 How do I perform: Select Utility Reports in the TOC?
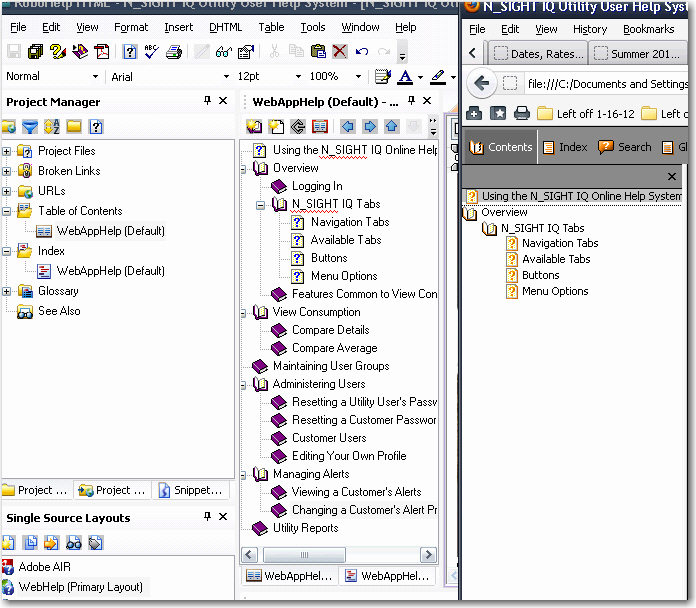pos(305,528)
